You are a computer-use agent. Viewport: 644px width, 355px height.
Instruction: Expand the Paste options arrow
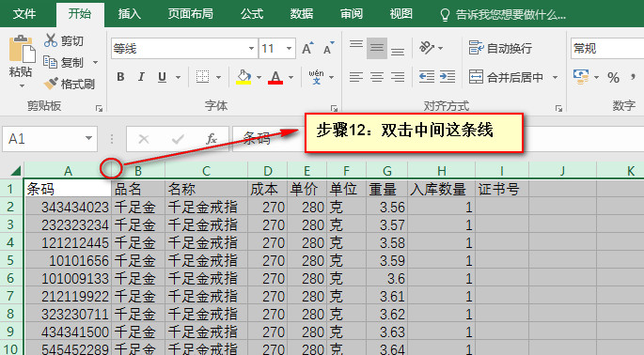point(22,85)
